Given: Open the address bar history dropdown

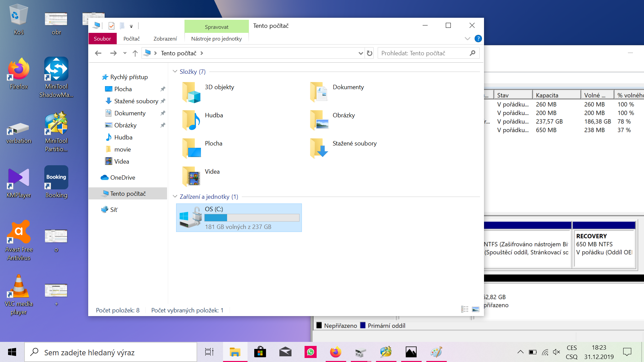Looking at the screenshot, I should (x=361, y=53).
